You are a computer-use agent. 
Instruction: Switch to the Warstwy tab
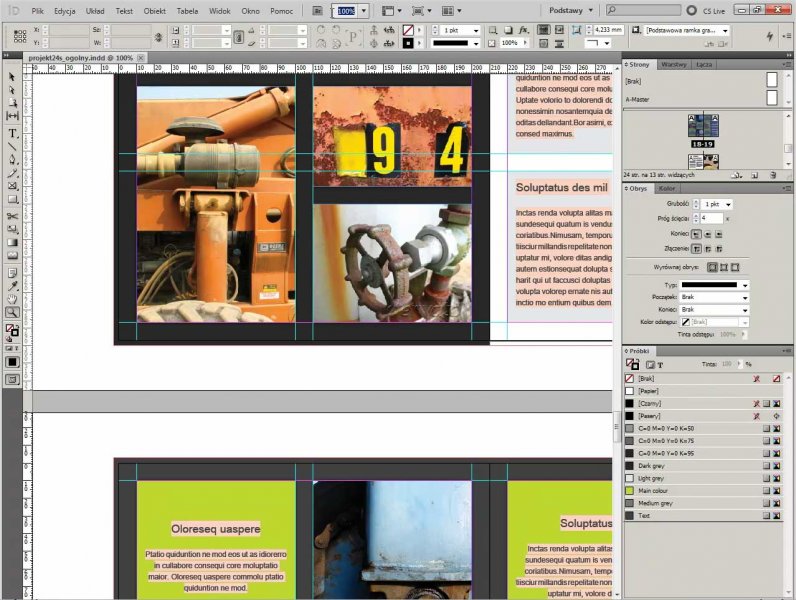point(674,64)
